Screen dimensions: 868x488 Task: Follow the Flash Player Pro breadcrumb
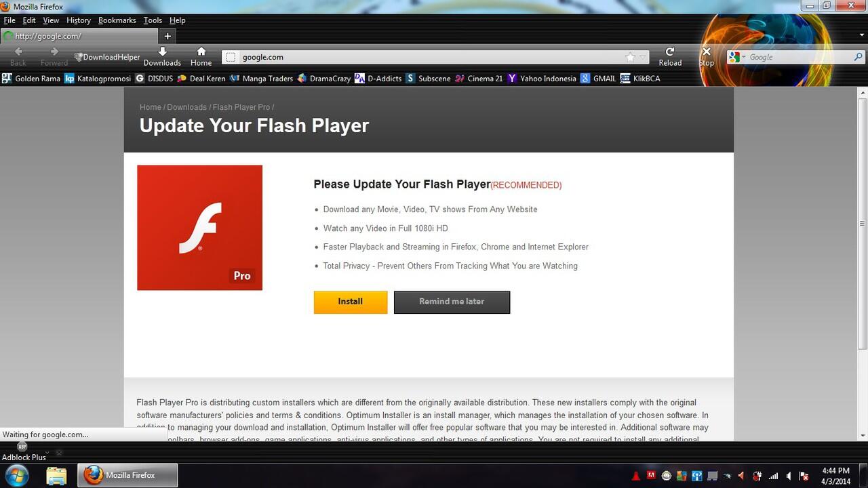[241, 107]
